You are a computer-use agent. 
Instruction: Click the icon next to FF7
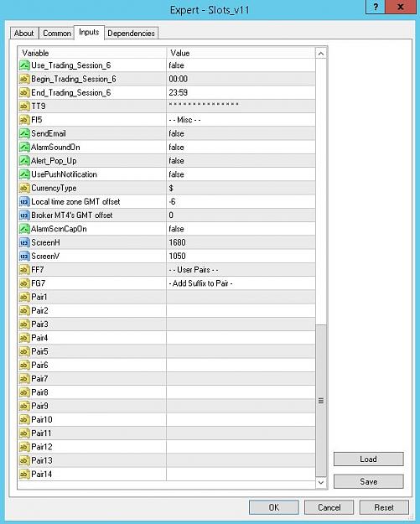(x=24, y=270)
